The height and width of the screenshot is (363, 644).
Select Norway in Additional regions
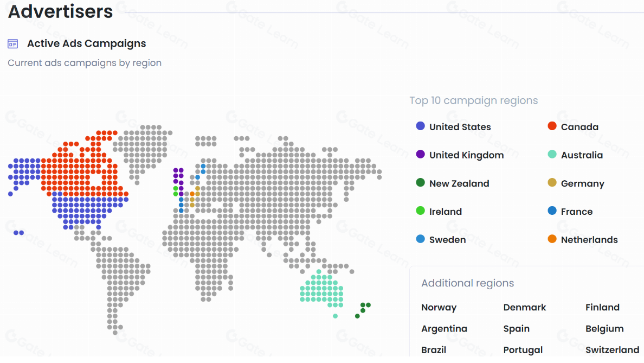click(x=439, y=308)
